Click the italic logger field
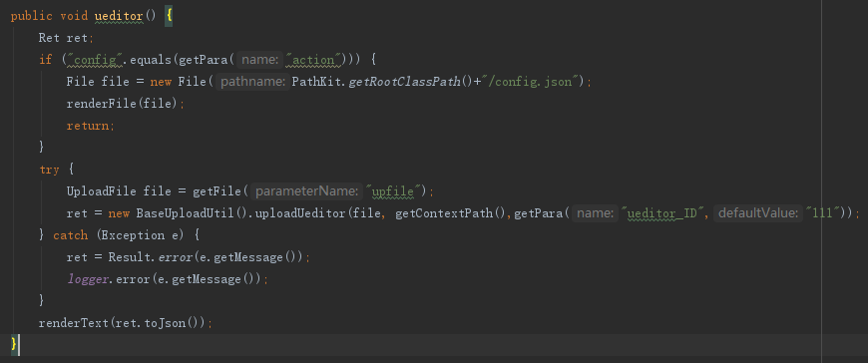 coord(88,279)
